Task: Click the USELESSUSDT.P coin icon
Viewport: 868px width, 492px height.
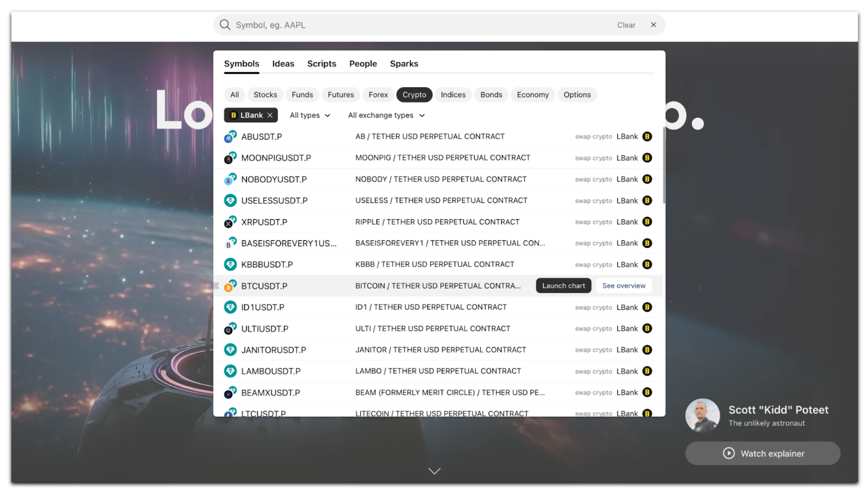Action: point(231,201)
